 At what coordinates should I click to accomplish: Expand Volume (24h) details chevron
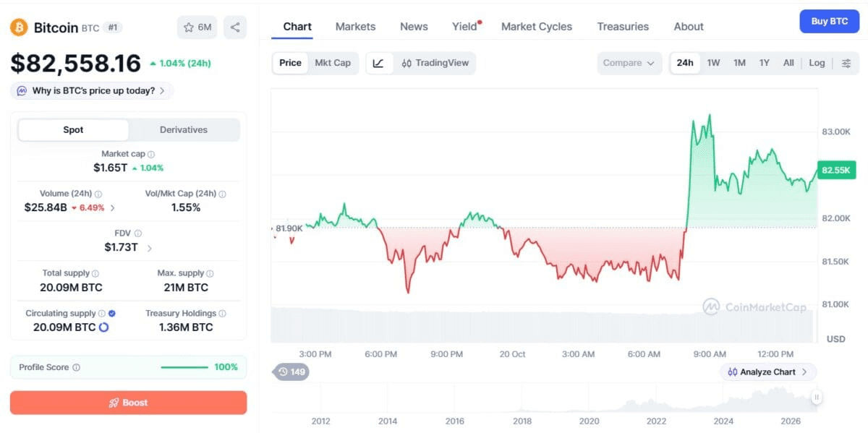(x=112, y=207)
